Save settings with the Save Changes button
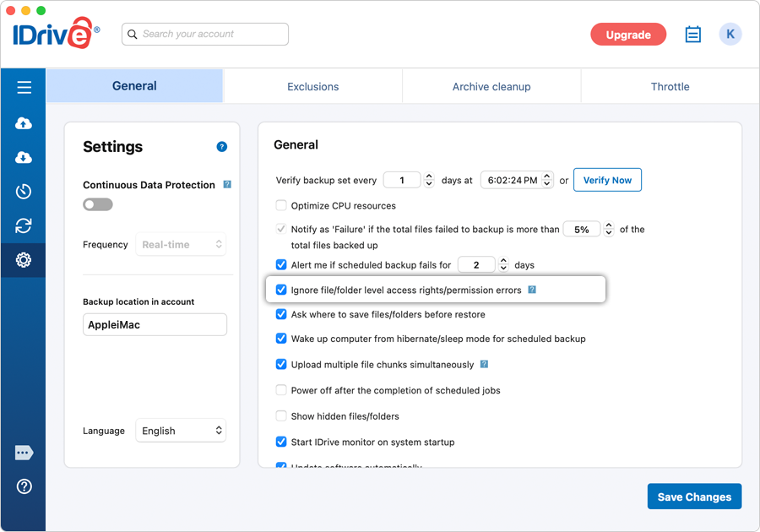The image size is (760, 532). tap(694, 497)
